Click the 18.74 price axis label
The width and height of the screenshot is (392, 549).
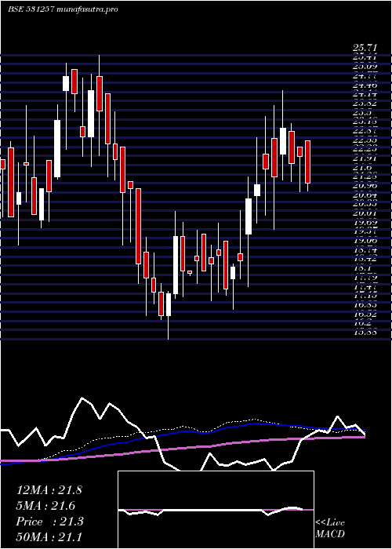point(365,249)
